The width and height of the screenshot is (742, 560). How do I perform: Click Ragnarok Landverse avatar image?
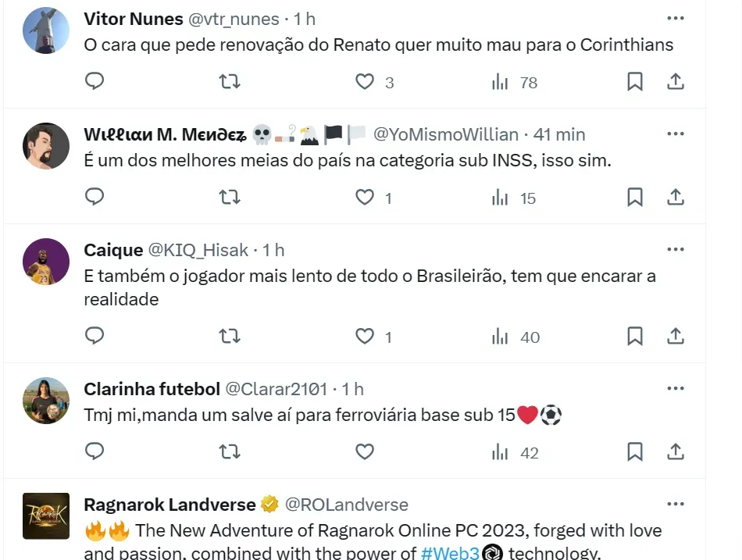point(46,515)
